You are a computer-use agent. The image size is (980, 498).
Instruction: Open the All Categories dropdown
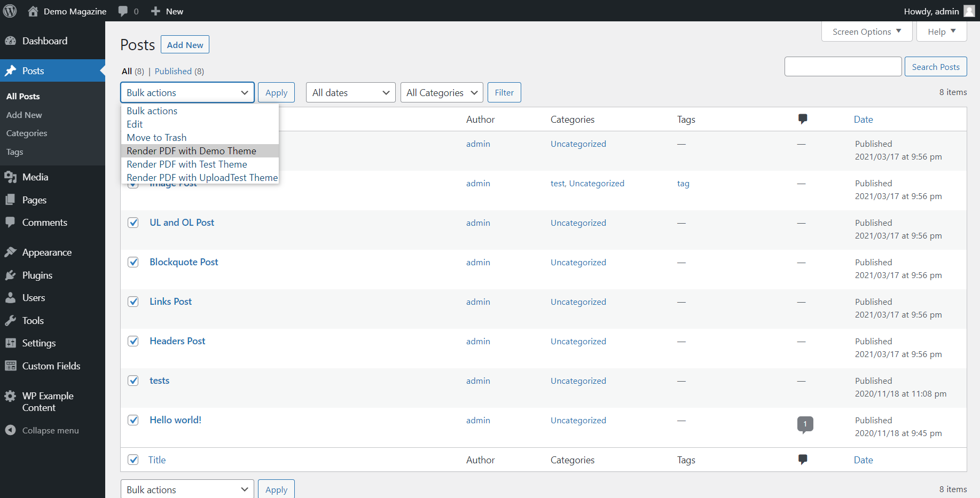tap(441, 92)
